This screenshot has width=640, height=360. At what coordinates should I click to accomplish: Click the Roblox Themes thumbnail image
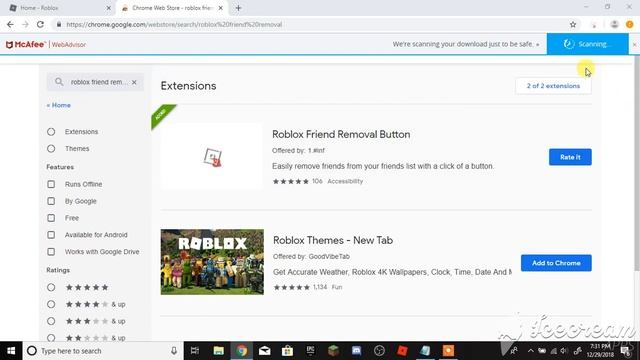tap(212, 262)
